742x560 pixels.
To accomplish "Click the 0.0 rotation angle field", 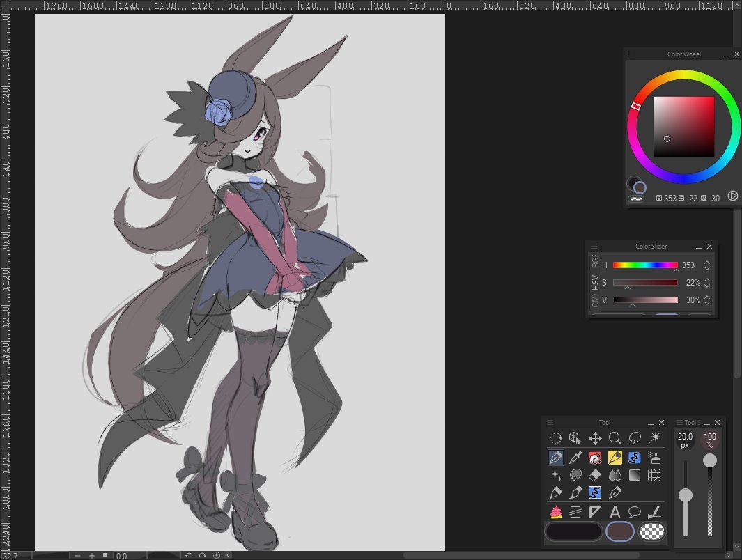I will coord(129,556).
